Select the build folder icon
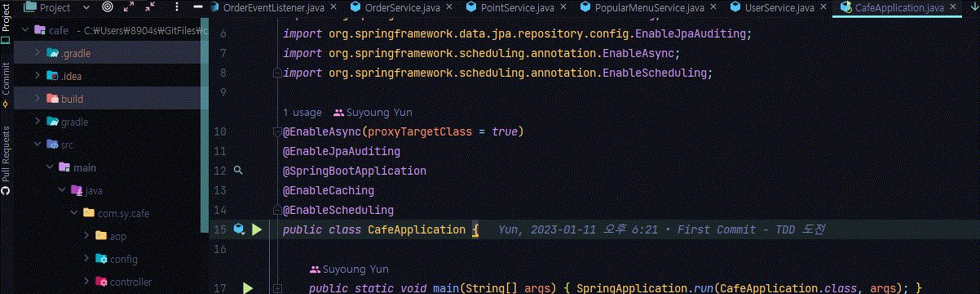 coord(53,99)
